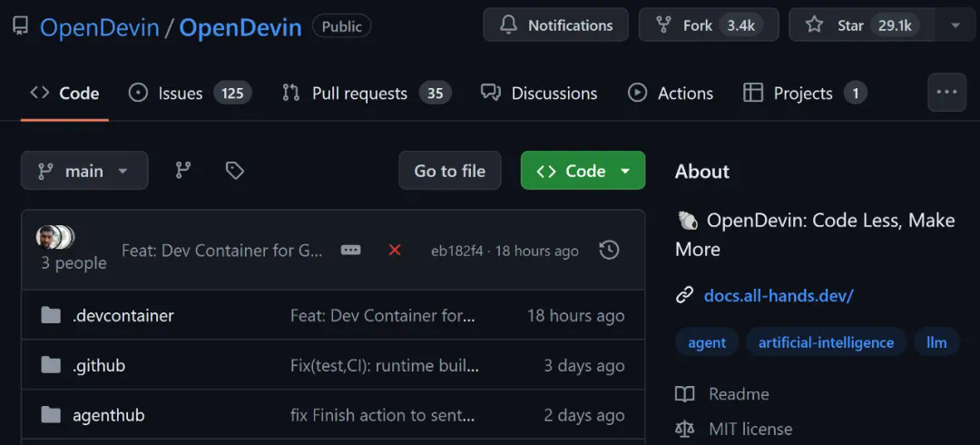Click the .devcontainer folder icon
Screen dimensions: 980x445
point(51,315)
